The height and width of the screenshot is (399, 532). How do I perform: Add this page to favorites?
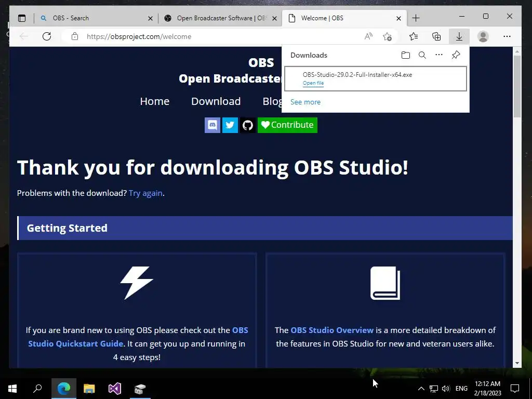pos(387,36)
